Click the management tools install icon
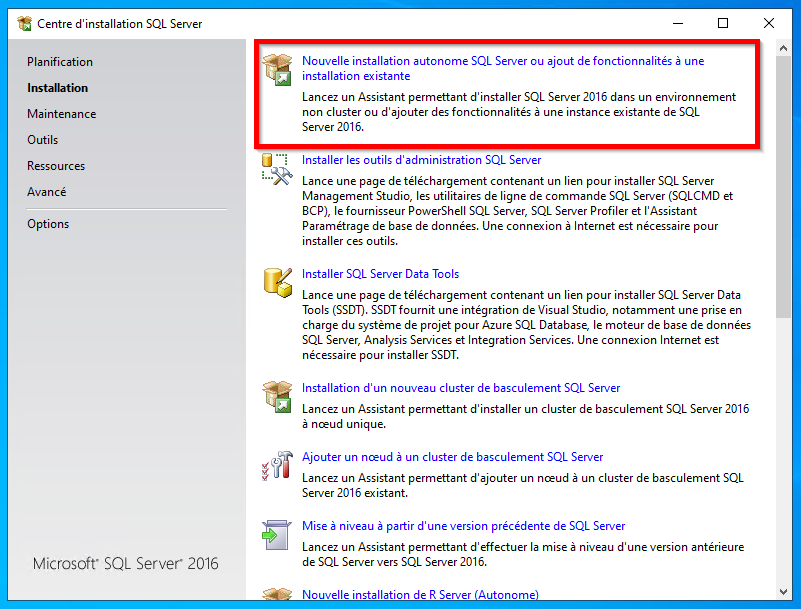 [x=277, y=169]
